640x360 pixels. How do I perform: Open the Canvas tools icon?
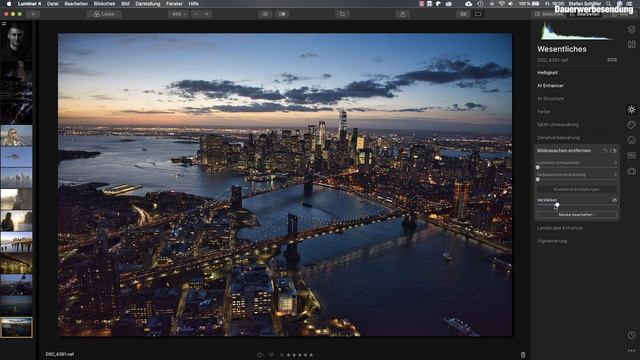click(631, 44)
